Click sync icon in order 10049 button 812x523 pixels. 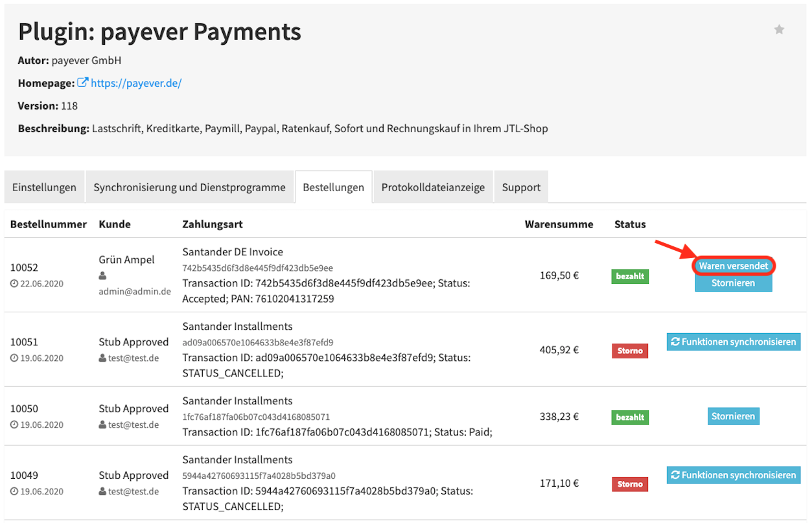[x=676, y=475]
